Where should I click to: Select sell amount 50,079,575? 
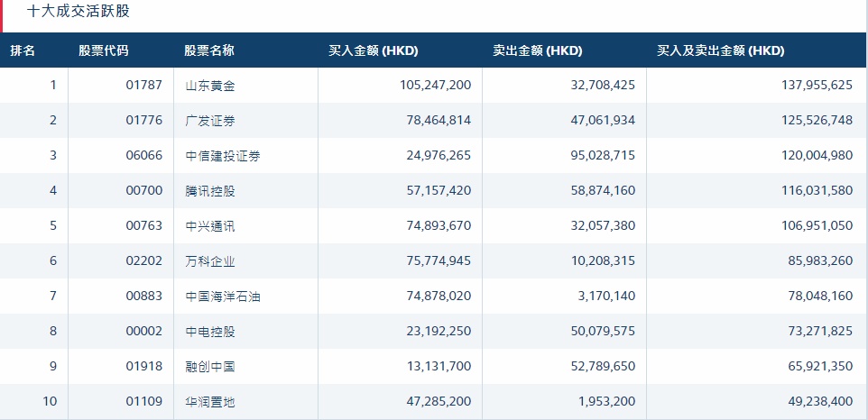coord(603,332)
